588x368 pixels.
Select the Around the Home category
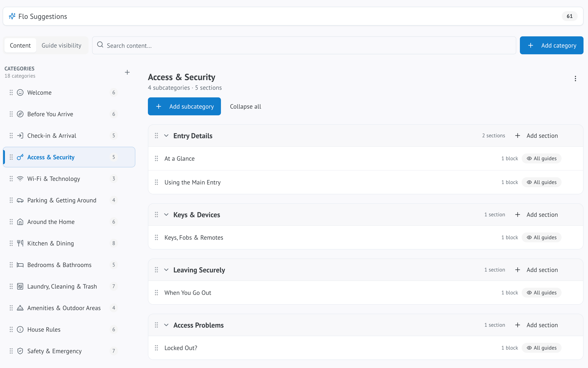point(69,222)
